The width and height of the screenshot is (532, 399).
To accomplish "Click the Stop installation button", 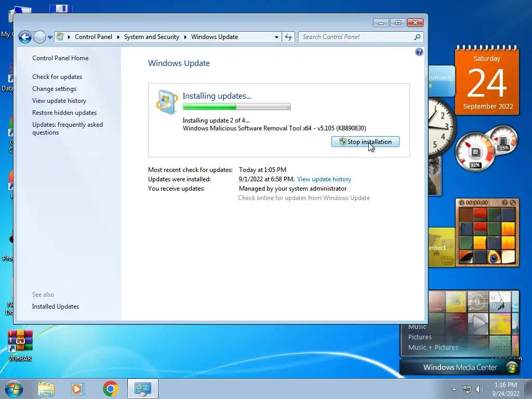I will (x=365, y=142).
